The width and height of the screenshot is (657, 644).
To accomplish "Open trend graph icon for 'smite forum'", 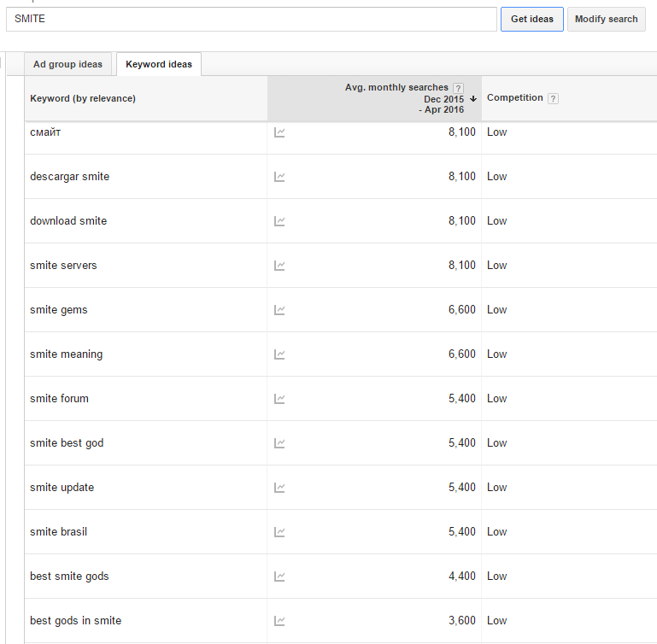I will tap(279, 399).
